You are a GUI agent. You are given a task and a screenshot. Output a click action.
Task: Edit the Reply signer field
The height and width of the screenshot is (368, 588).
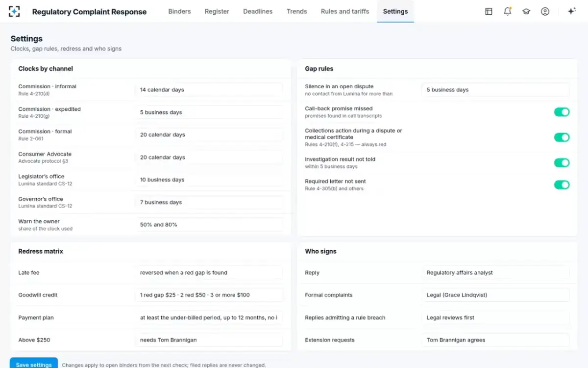(495, 273)
